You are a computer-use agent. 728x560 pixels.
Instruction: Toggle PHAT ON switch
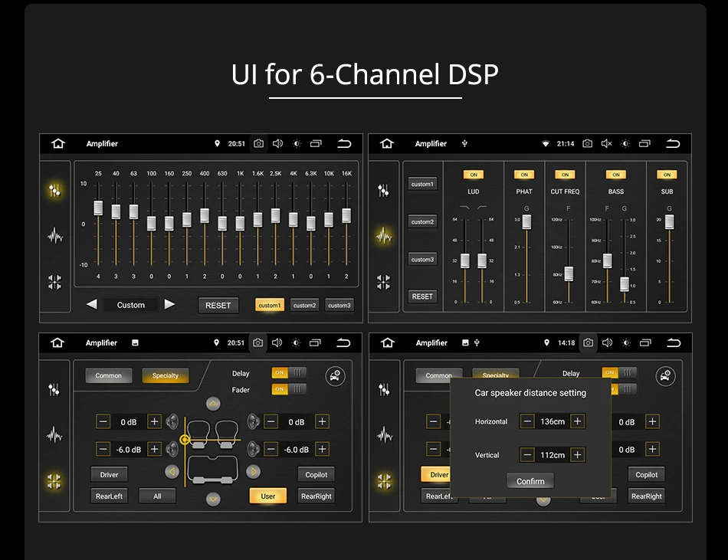point(524,175)
